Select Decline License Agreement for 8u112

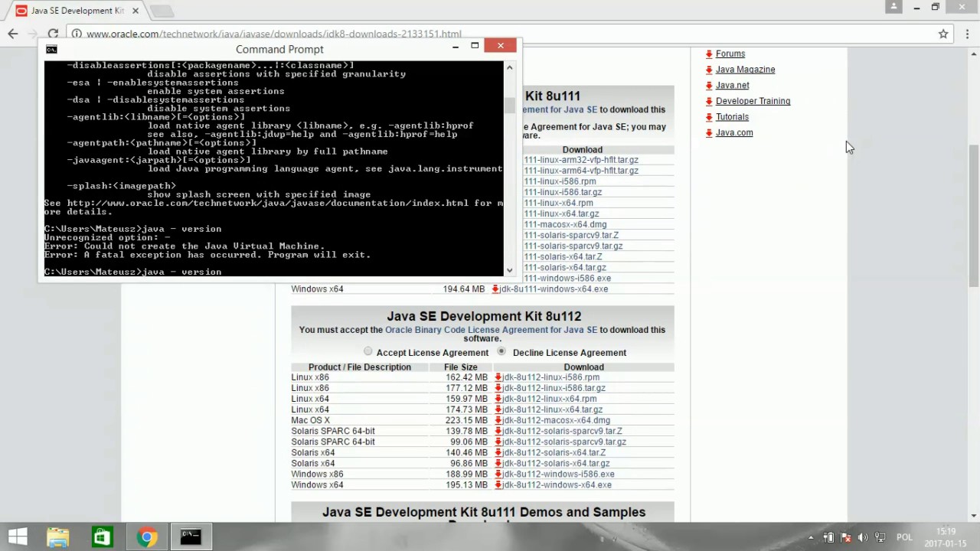tap(501, 351)
